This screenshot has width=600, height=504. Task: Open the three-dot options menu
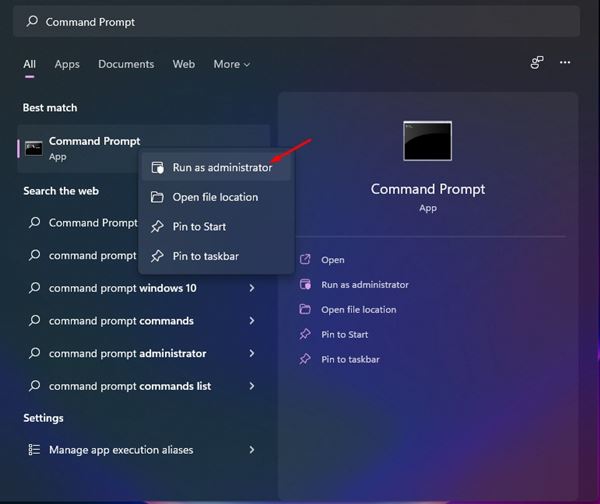point(565,62)
